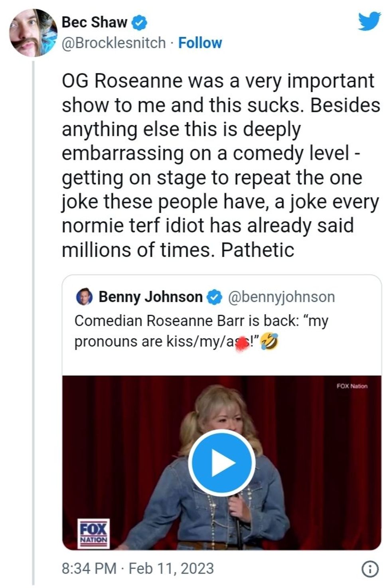Image resolution: width=391 pixels, height=588 pixels.
Task: Follow Bec Shaw's account
Action: point(200,43)
